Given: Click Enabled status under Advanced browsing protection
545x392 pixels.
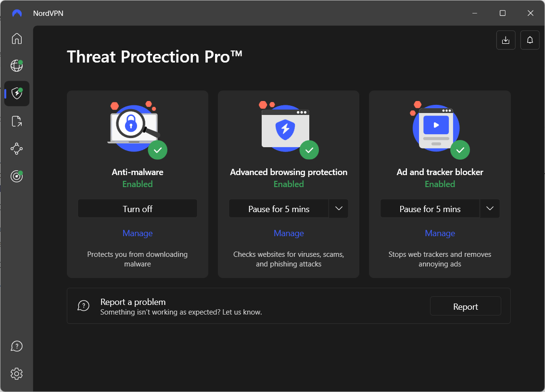Looking at the screenshot, I should (289, 184).
